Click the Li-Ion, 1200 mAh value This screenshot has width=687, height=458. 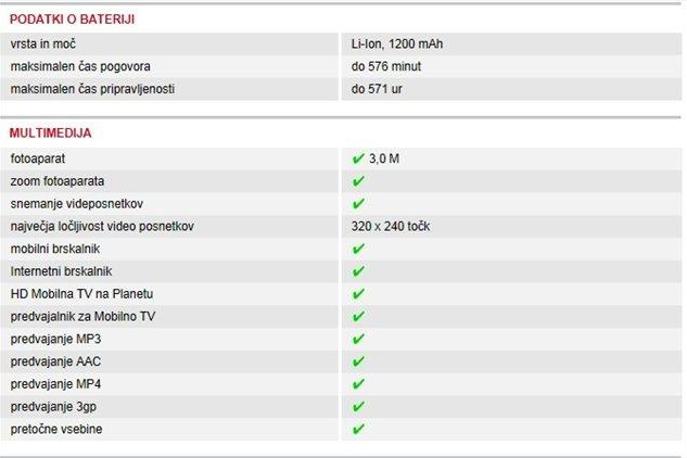click(x=397, y=44)
